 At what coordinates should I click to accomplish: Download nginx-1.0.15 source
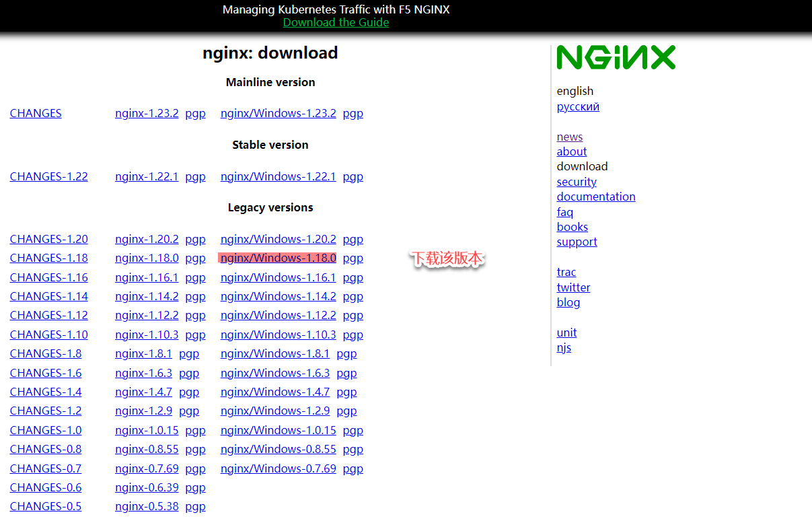[147, 430]
